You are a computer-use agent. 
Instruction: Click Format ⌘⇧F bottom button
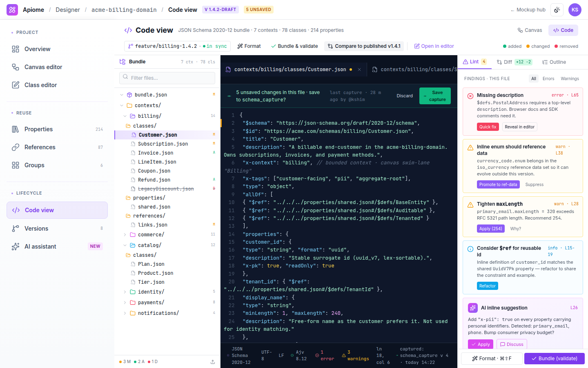[492, 359]
